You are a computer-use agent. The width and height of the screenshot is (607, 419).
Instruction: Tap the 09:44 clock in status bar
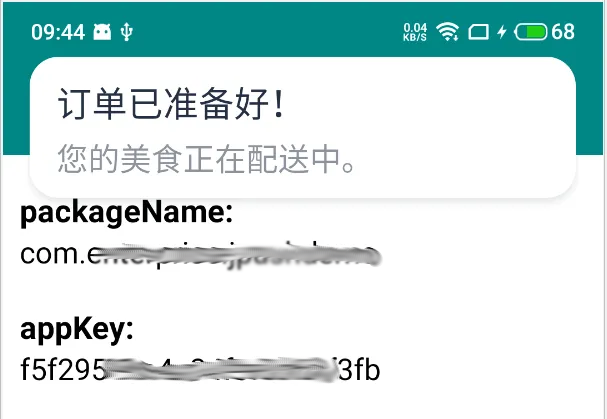coord(58,32)
